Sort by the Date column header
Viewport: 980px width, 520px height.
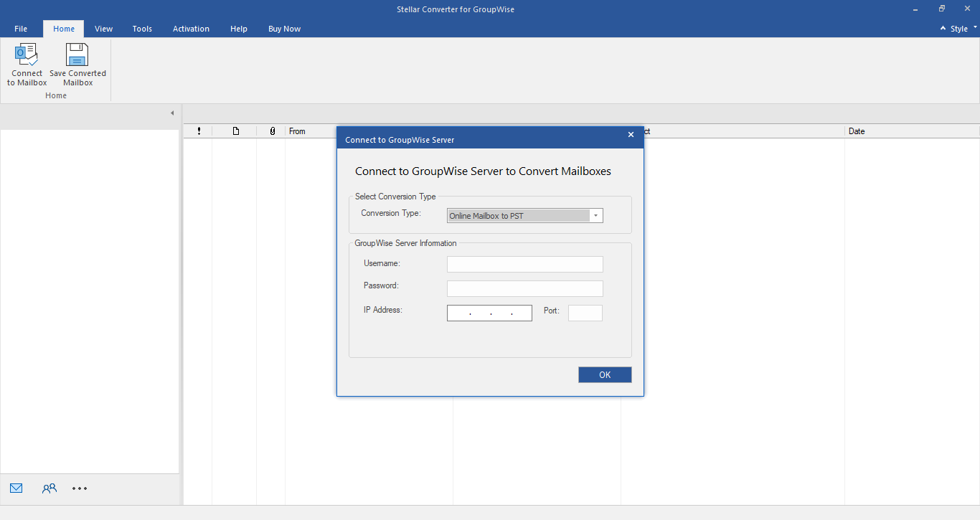[912, 131]
